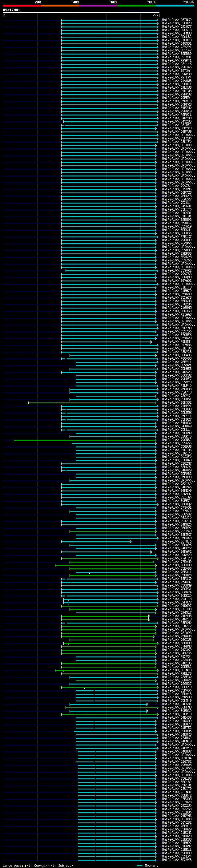Image resolution: width=197 pixels, height=868 pixels.
Task: Open hit UniRef100_Q4E4G8
Action: [177, 717]
